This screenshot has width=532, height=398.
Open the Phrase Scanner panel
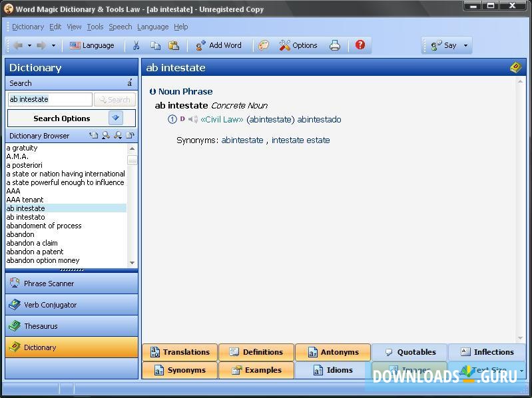tap(72, 284)
